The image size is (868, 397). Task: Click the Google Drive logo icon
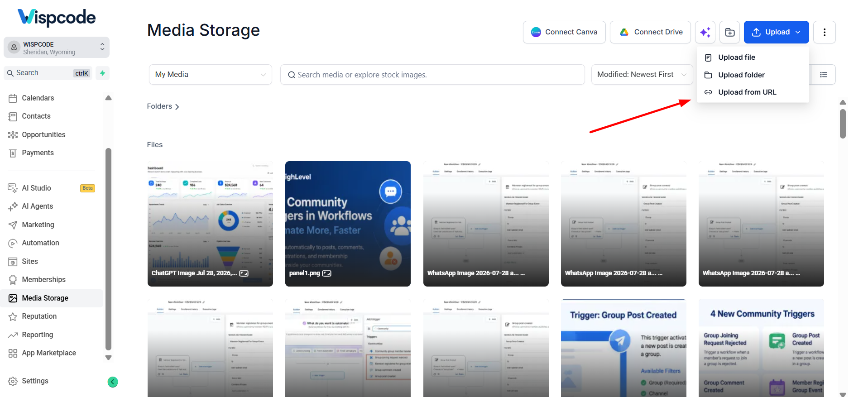pos(624,32)
